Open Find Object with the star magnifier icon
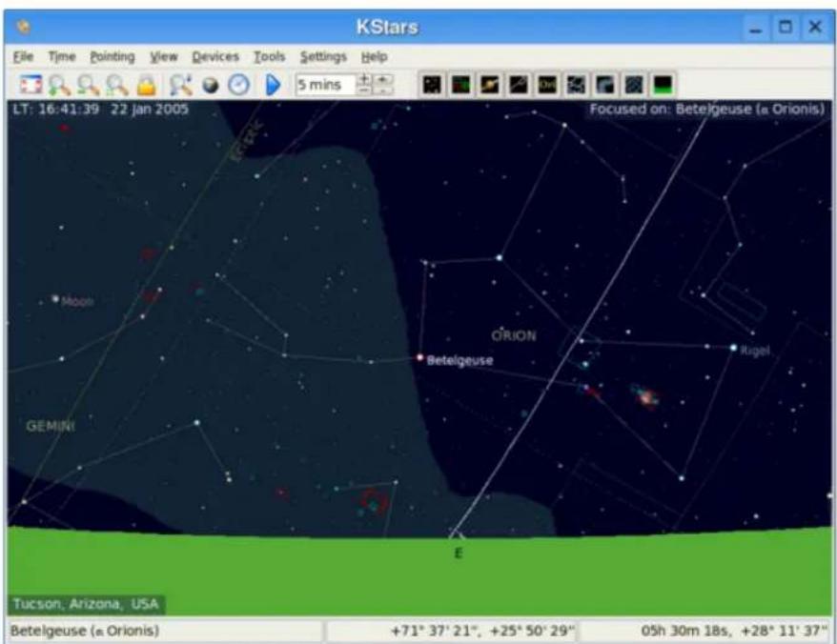The width and height of the screenshot is (837, 644). click(180, 84)
